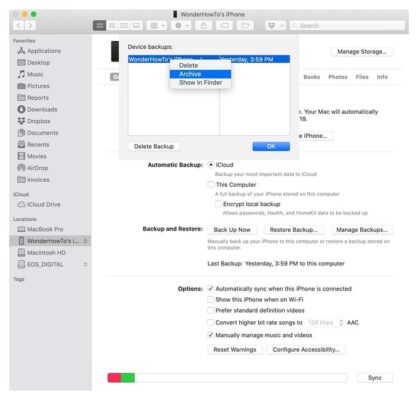Click into the Finder Search field

347,25
